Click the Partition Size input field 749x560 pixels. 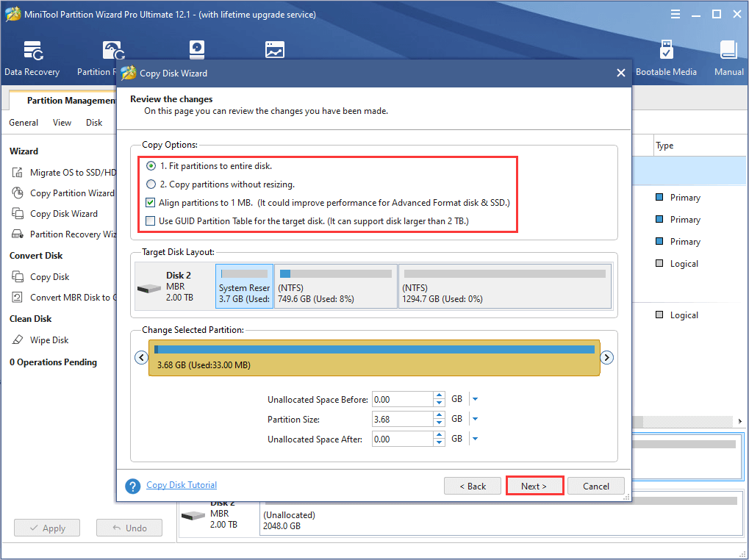[402, 419]
